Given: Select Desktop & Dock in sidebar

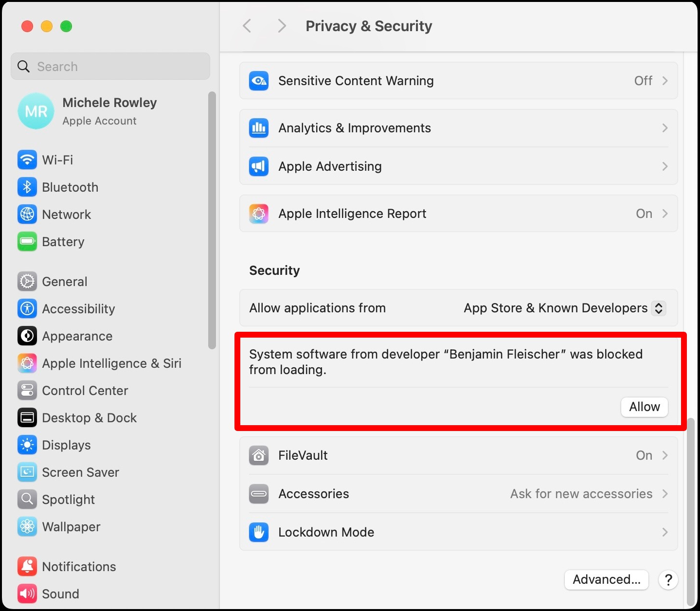Looking at the screenshot, I should pos(89,418).
